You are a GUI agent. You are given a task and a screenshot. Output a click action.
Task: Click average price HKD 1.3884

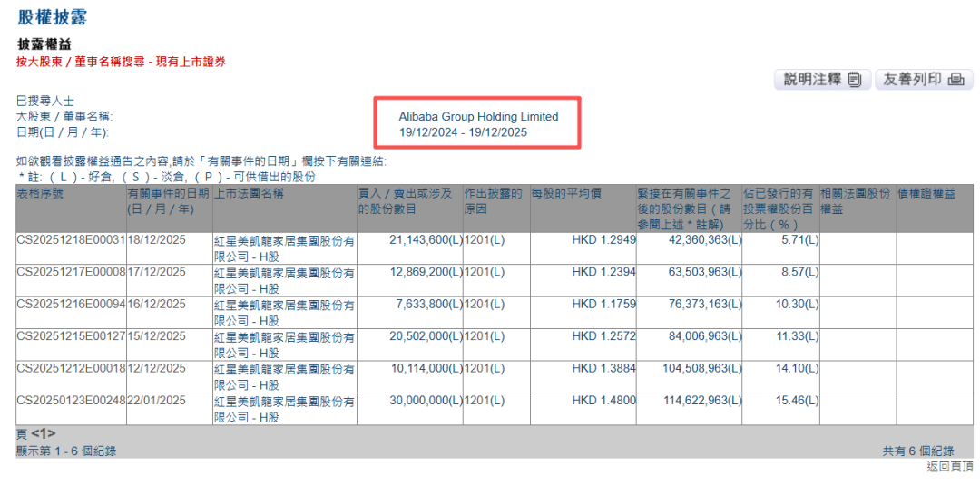[603, 369]
